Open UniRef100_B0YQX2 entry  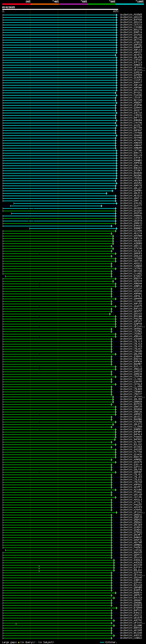[x=131, y=93]
